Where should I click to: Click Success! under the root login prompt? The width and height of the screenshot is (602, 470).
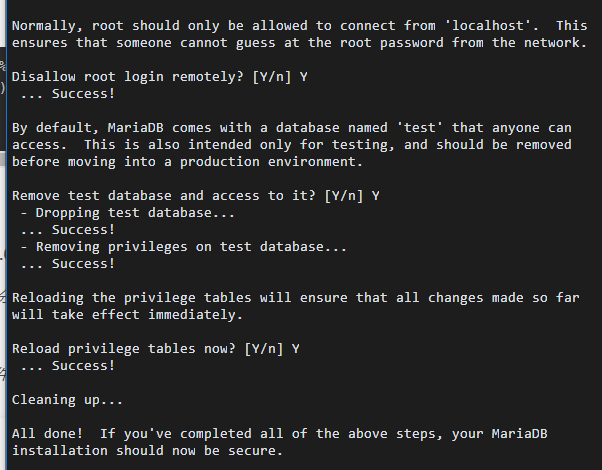click(83, 93)
